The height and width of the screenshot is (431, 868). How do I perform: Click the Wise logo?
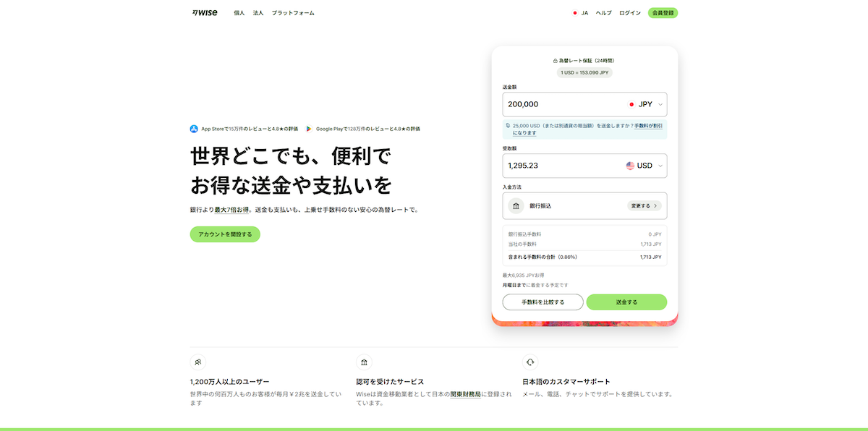[205, 13]
